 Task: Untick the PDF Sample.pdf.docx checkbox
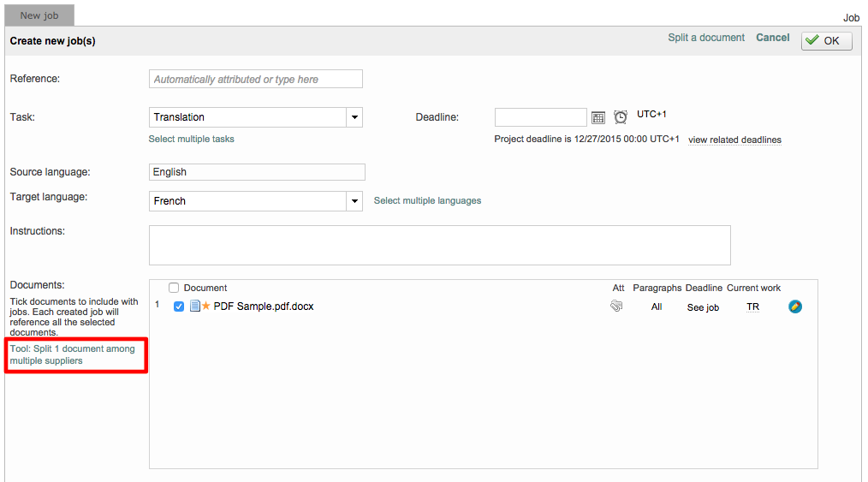[179, 306]
